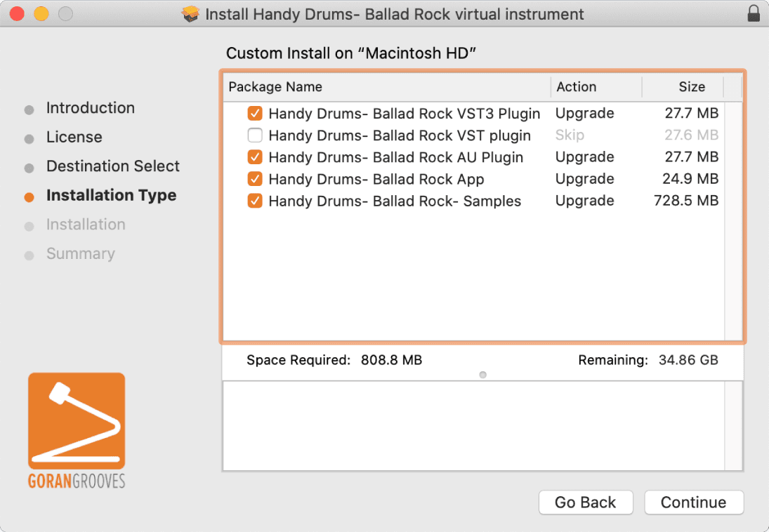The height and width of the screenshot is (532, 769).
Task: Click the Go Back button
Action: [586, 502]
